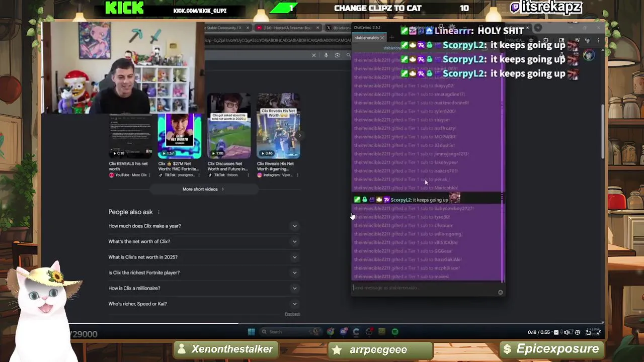This screenshot has height=362, width=644.
Task: Switch to 'I Hosted A Streamer' YouTube tab
Action: click(287, 28)
